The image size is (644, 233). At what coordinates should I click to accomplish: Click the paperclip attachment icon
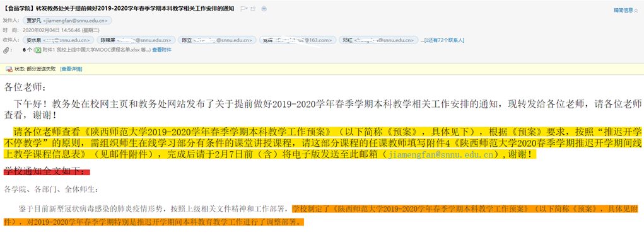(x=6, y=50)
